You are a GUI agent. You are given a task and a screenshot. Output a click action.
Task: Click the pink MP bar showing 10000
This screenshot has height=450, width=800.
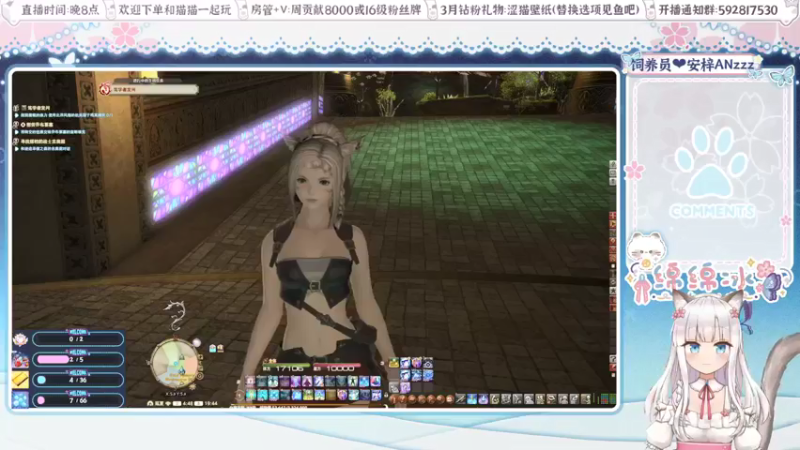tap(337, 365)
